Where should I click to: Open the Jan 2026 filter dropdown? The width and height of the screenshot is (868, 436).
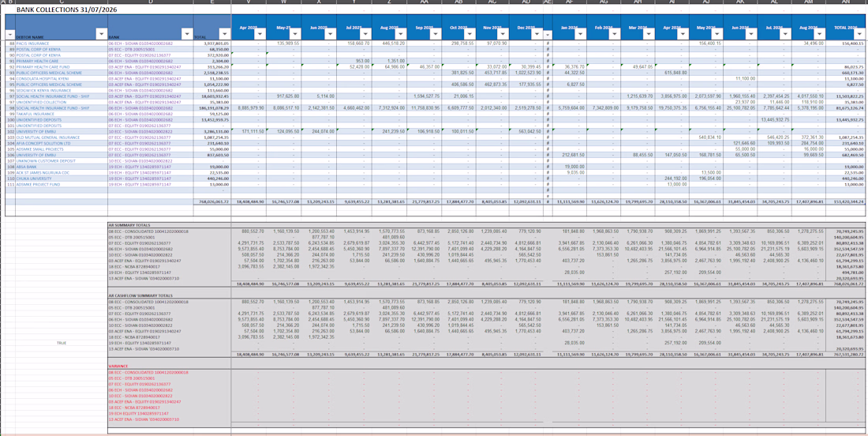582,34
